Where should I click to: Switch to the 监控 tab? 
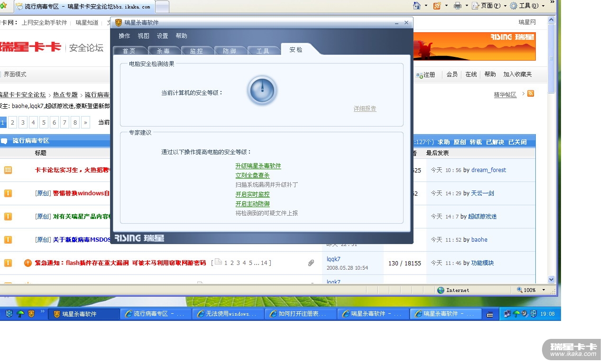pyautogui.click(x=196, y=51)
